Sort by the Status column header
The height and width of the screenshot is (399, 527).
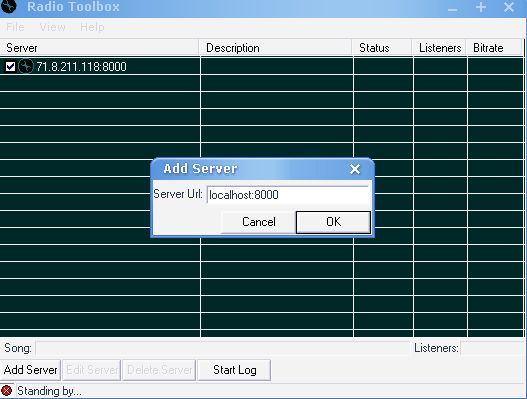pyautogui.click(x=382, y=48)
